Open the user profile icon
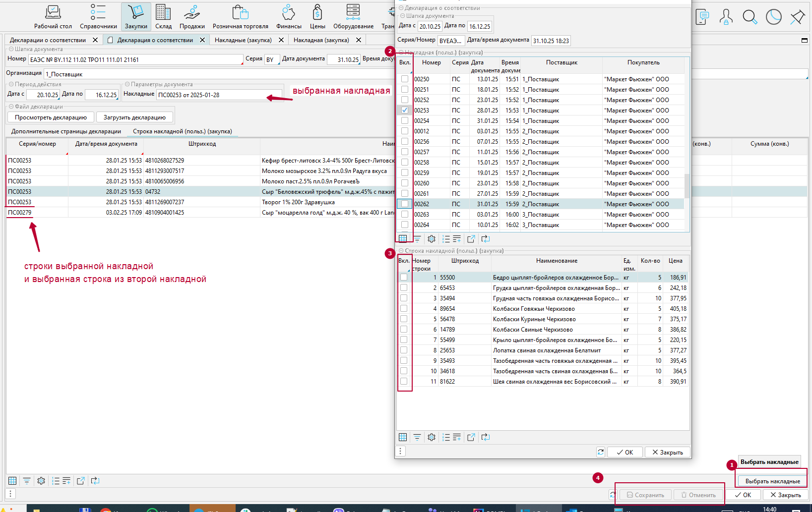Image resolution: width=812 pixels, height=512 pixels. point(726,17)
